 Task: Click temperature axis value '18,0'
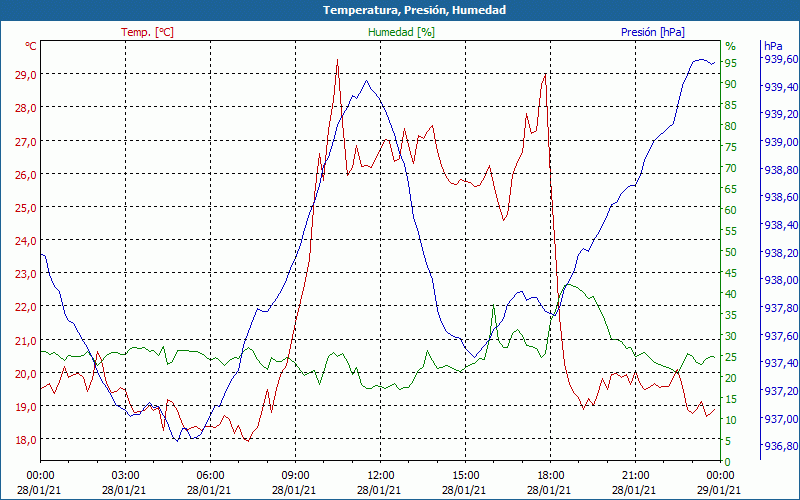26,440
